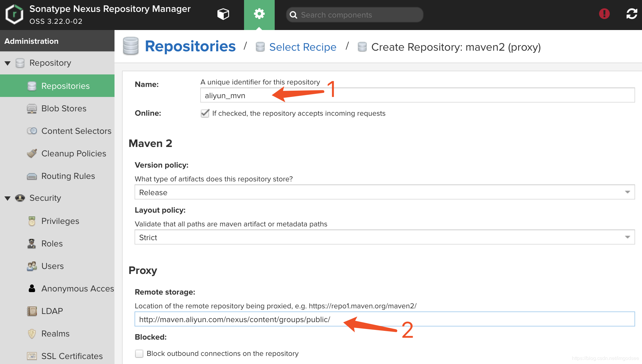Uncheck the Online checkbox
The width and height of the screenshot is (642, 364).
pos(205,113)
